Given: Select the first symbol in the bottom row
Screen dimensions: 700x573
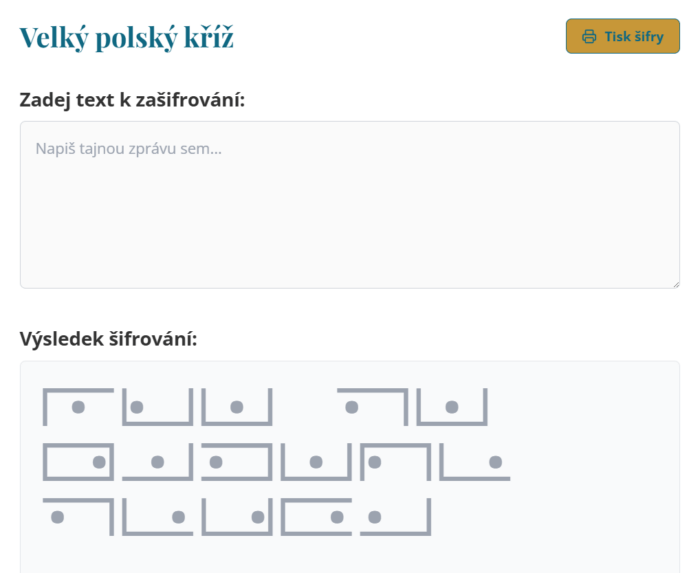Looking at the screenshot, I should (78, 517).
